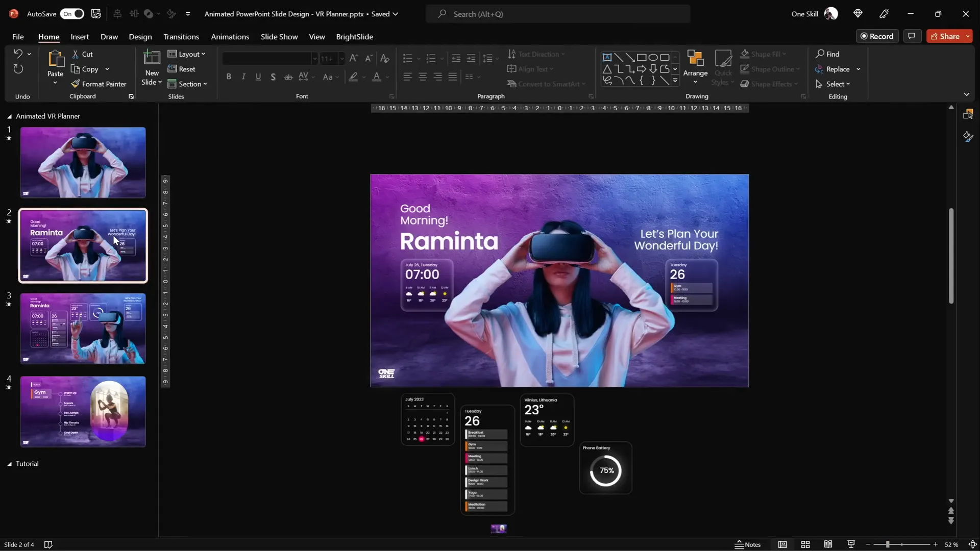This screenshot has width=980, height=551.
Task: Switch to Reading View
Action: [828, 544]
